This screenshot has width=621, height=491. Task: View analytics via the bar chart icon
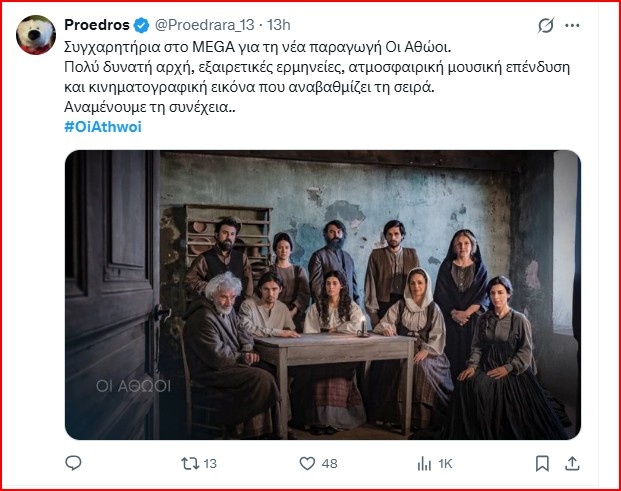pos(424,463)
